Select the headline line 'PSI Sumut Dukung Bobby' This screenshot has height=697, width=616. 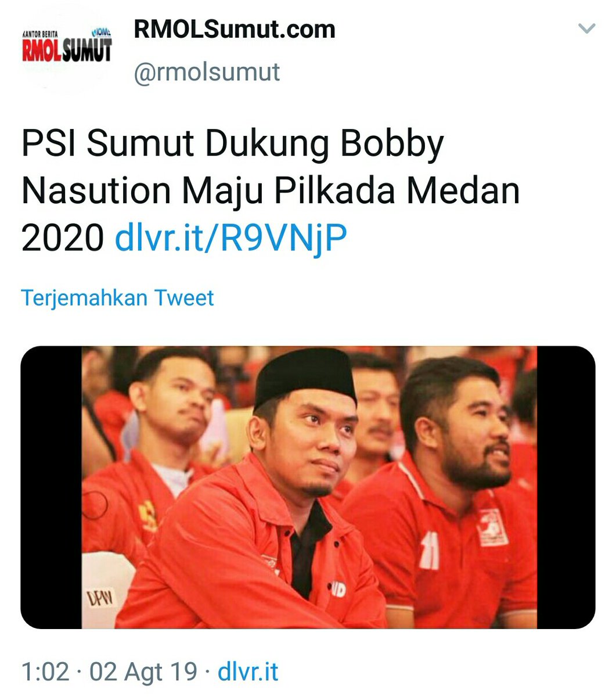tap(232, 143)
